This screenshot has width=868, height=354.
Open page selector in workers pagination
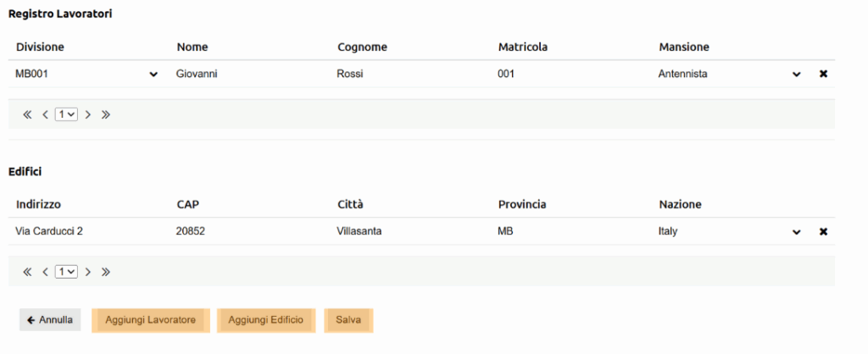(66, 114)
